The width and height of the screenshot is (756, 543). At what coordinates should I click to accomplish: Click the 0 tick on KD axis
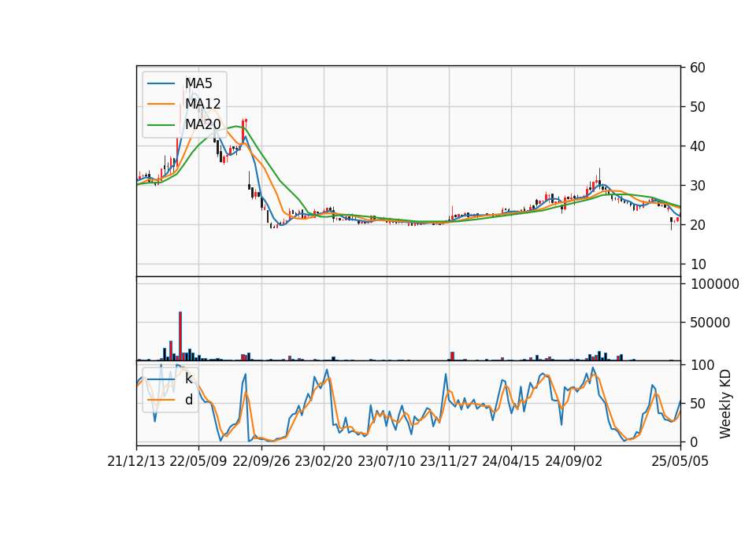point(694,441)
